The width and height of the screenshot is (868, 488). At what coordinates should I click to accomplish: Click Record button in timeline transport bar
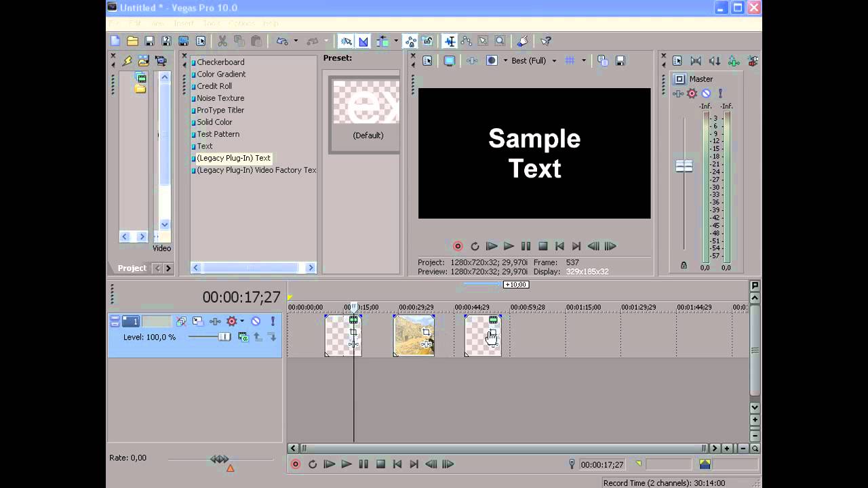[295, 464]
